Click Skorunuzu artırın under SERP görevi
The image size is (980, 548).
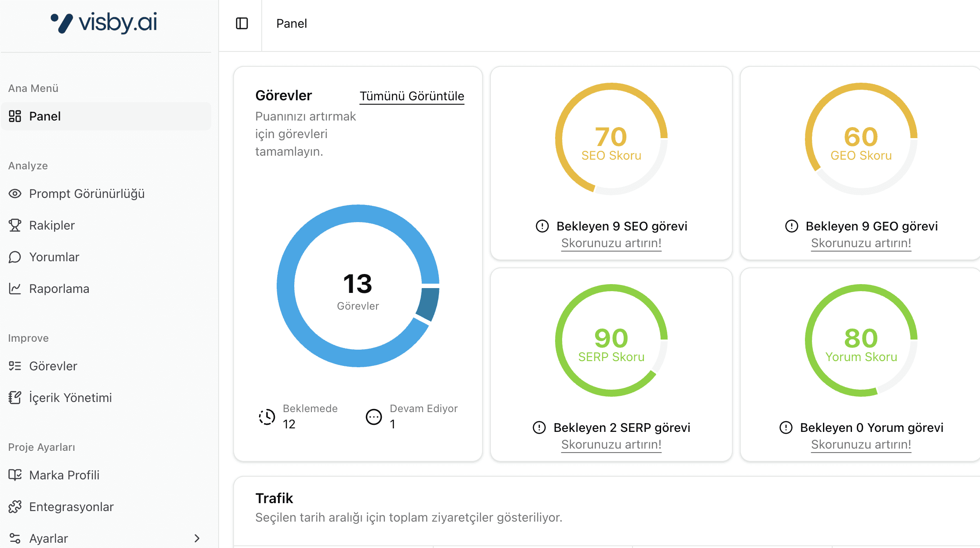pos(611,444)
